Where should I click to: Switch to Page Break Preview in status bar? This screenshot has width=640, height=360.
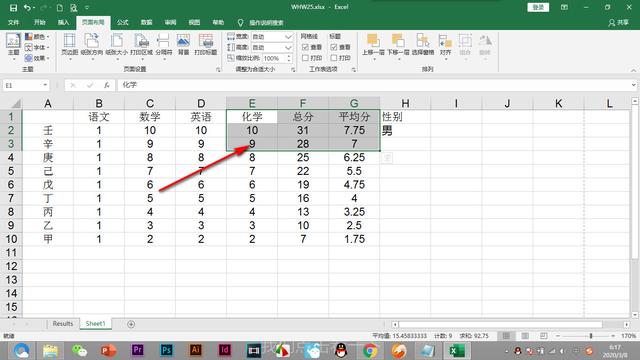tap(544, 336)
